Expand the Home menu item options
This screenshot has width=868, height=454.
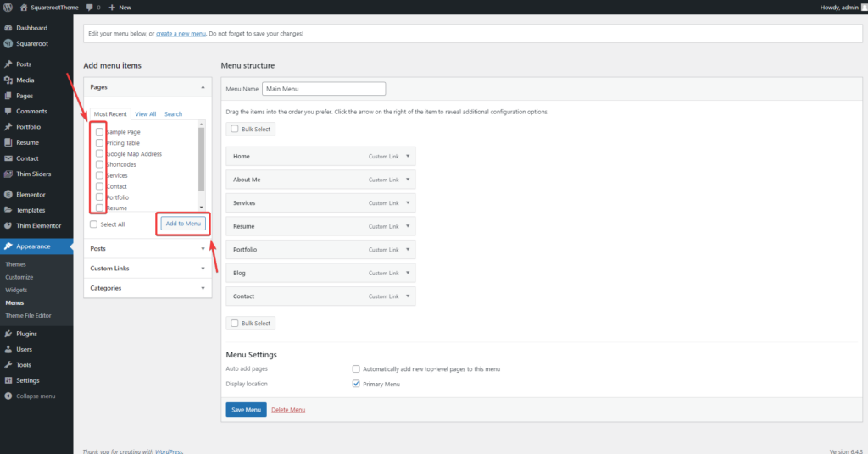[408, 157]
